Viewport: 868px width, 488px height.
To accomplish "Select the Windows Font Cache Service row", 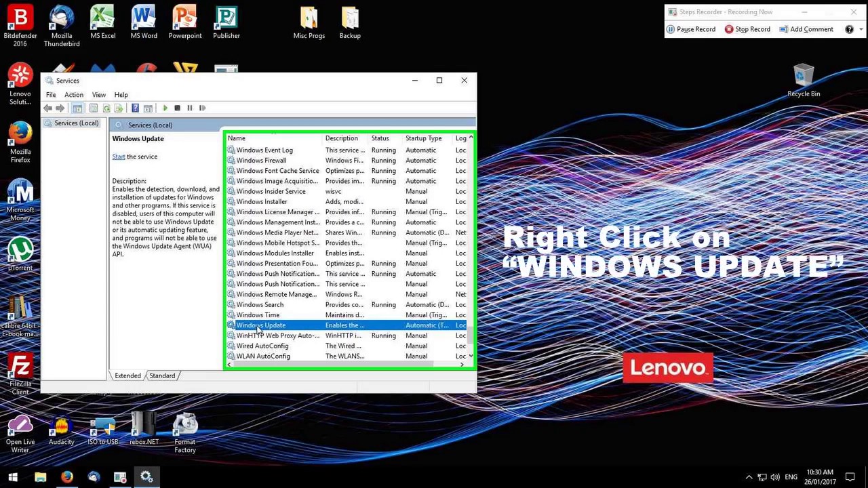I will point(346,171).
